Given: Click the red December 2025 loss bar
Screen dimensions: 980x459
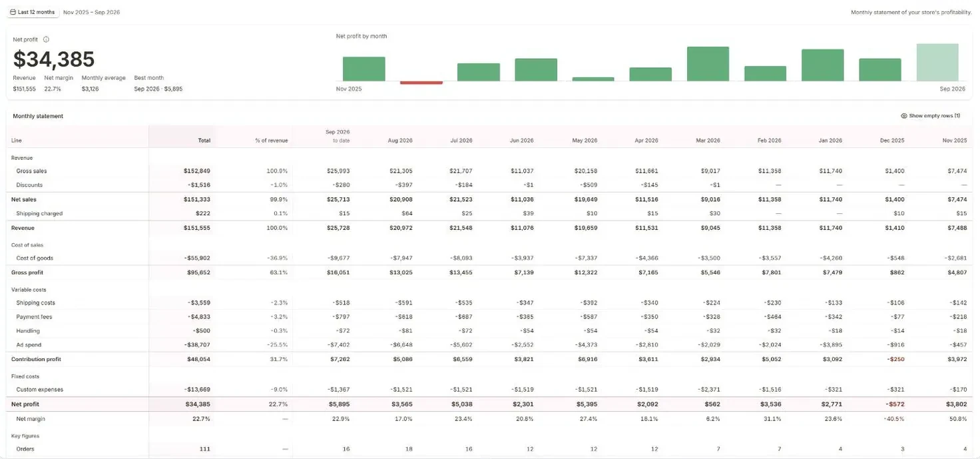Looking at the screenshot, I should [x=421, y=83].
